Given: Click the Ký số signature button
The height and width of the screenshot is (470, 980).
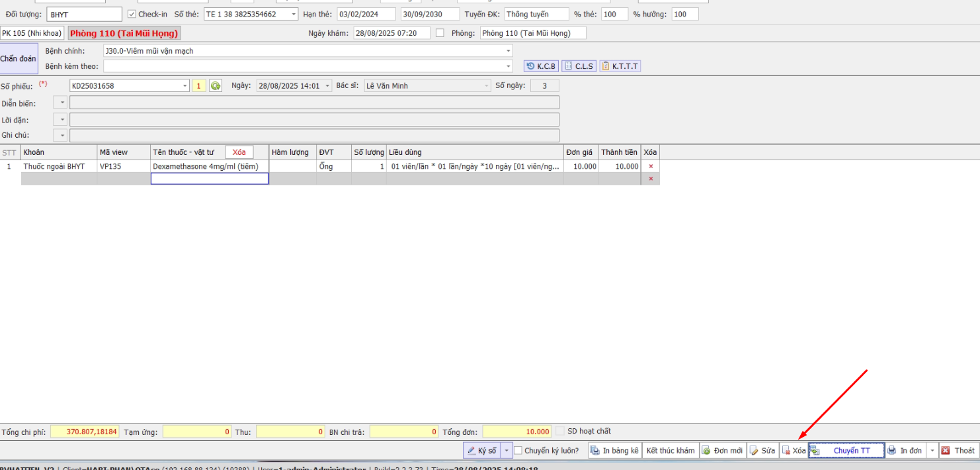Looking at the screenshot, I should pos(481,451).
